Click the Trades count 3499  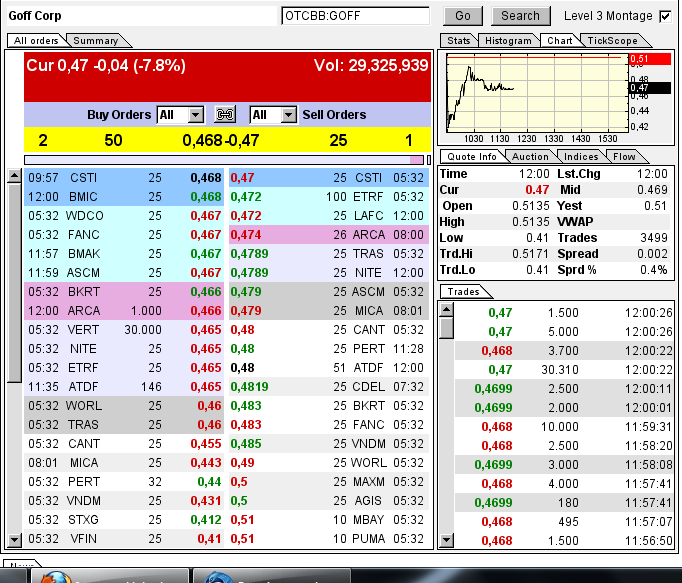[x=654, y=238]
